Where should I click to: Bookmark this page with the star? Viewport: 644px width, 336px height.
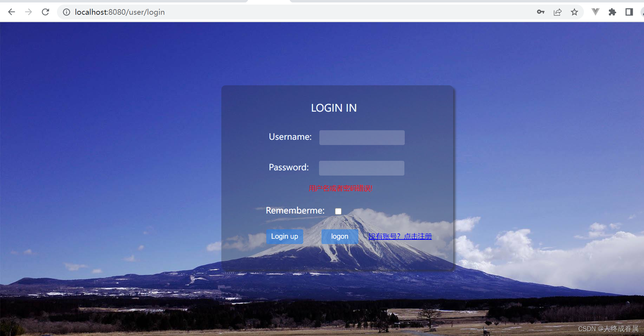pos(574,12)
